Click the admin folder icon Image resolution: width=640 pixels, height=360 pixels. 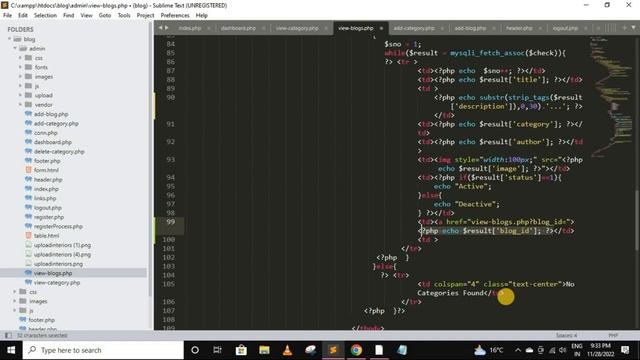[x=23, y=49]
